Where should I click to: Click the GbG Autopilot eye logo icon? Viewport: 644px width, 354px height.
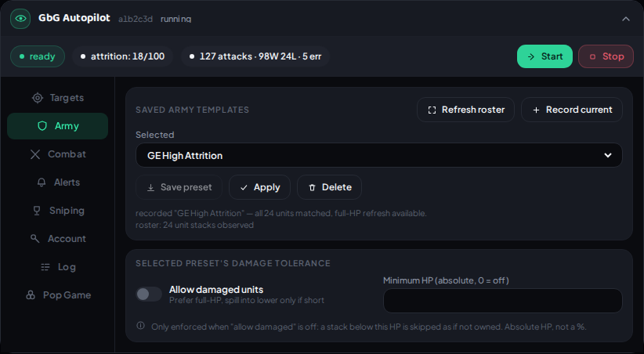coord(20,19)
